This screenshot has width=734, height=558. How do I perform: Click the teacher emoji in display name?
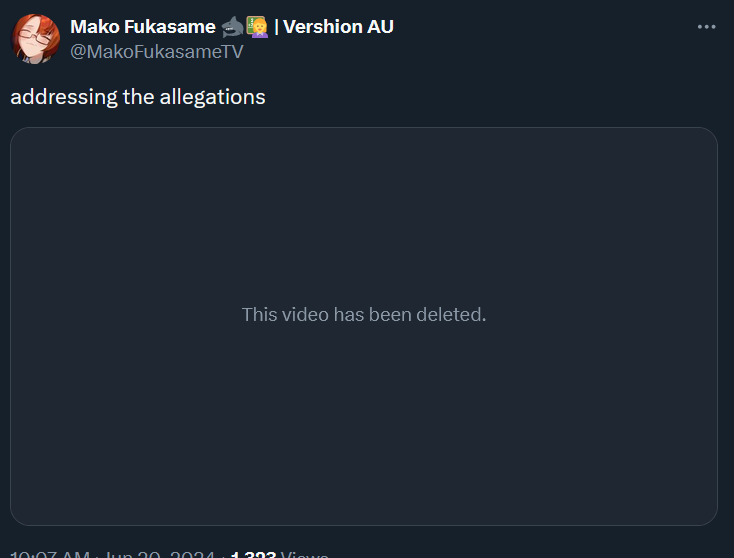pyautogui.click(x=257, y=27)
